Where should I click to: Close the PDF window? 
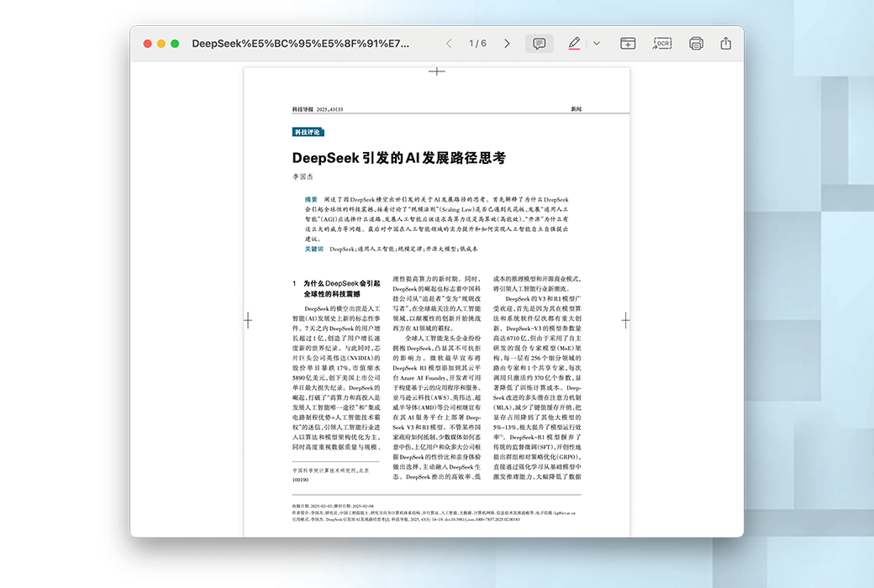point(148,44)
